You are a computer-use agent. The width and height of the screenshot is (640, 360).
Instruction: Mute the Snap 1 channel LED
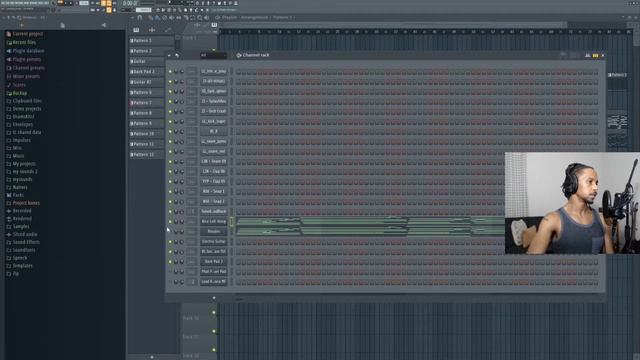point(170,191)
